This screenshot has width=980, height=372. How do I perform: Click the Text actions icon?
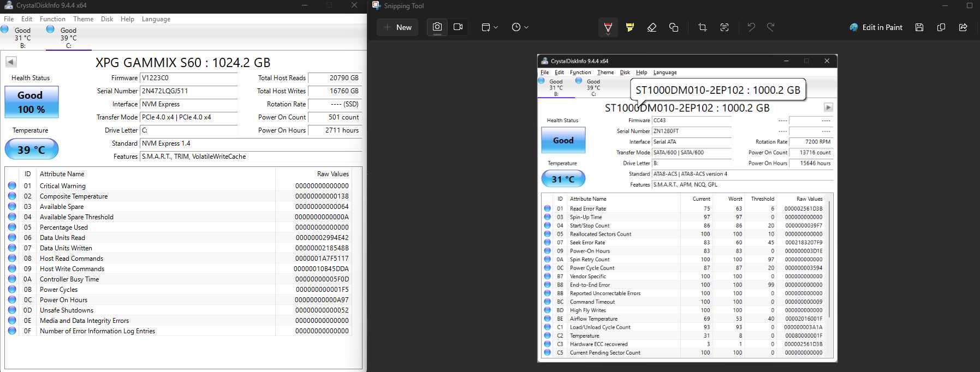(x=724, y=27)
